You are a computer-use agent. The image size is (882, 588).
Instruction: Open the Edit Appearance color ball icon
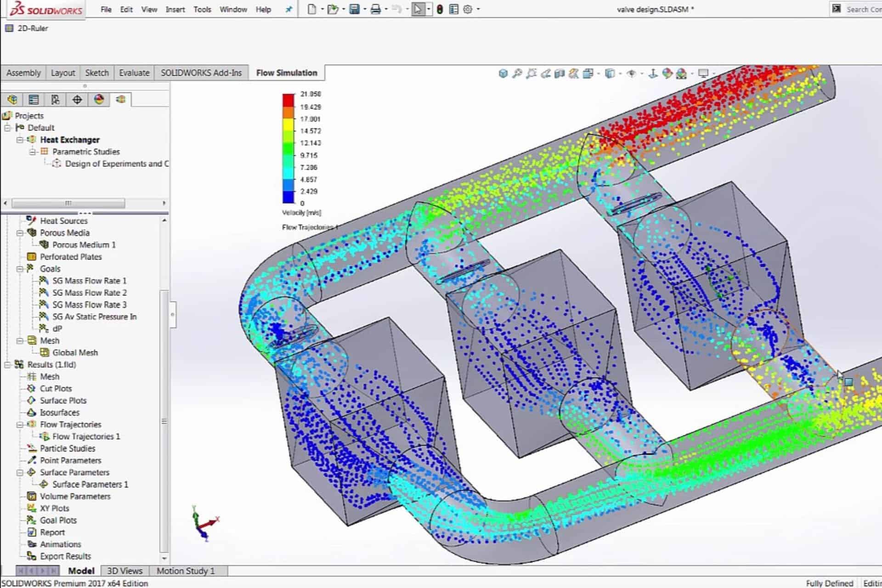[x=667, y=73]
